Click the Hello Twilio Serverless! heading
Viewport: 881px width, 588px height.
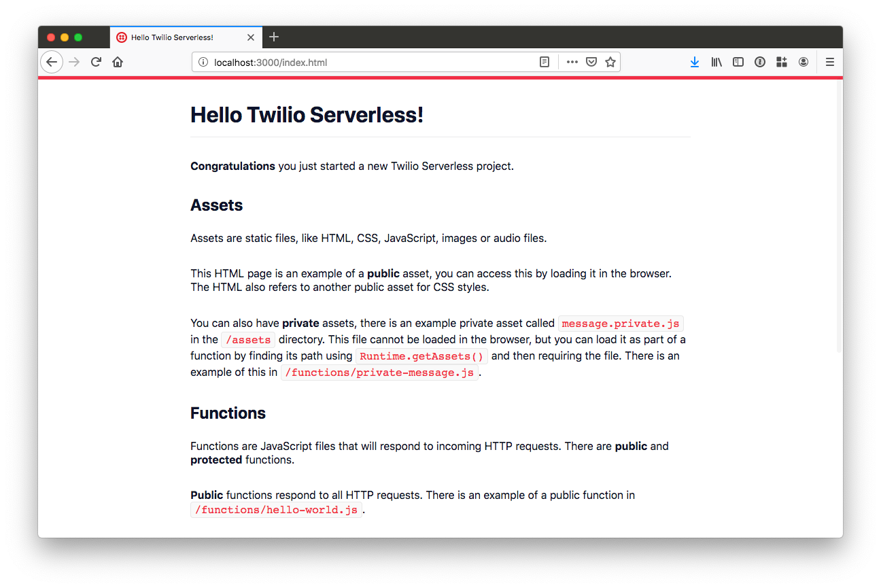point(307,115)
